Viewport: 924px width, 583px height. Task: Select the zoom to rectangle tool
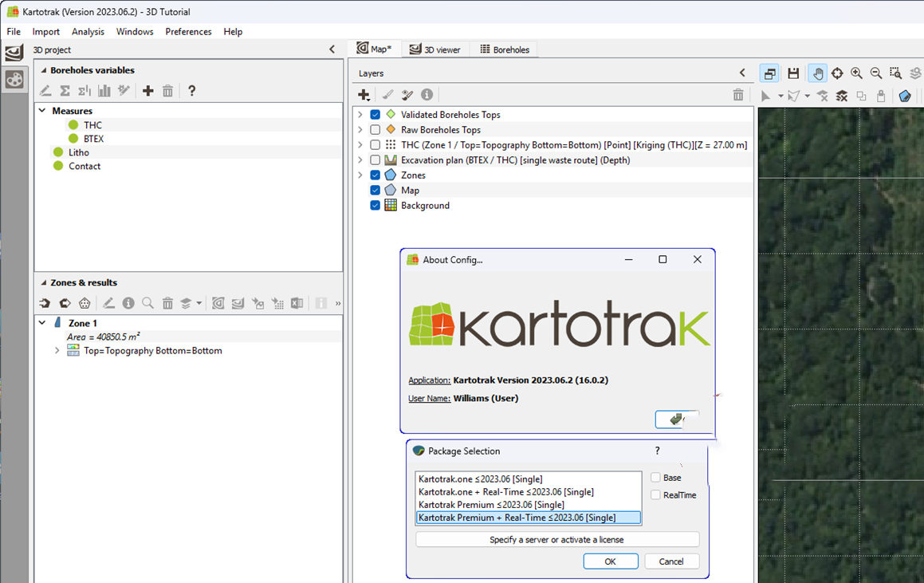895,73
